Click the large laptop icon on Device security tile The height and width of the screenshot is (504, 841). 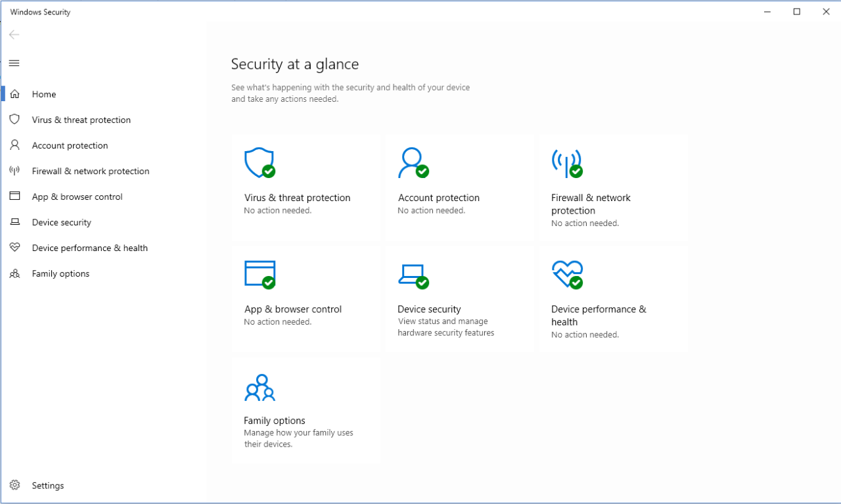[x=413, y=275]
